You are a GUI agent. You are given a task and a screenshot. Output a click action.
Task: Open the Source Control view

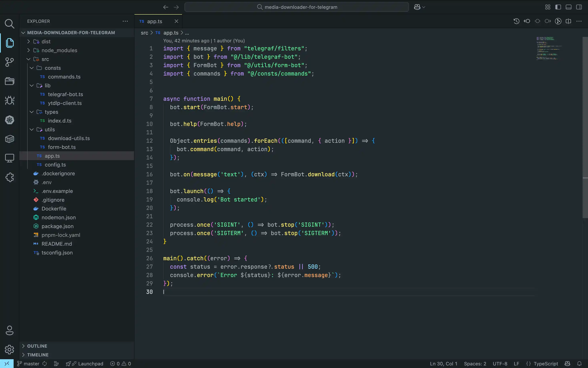click(x=9, y=62)
